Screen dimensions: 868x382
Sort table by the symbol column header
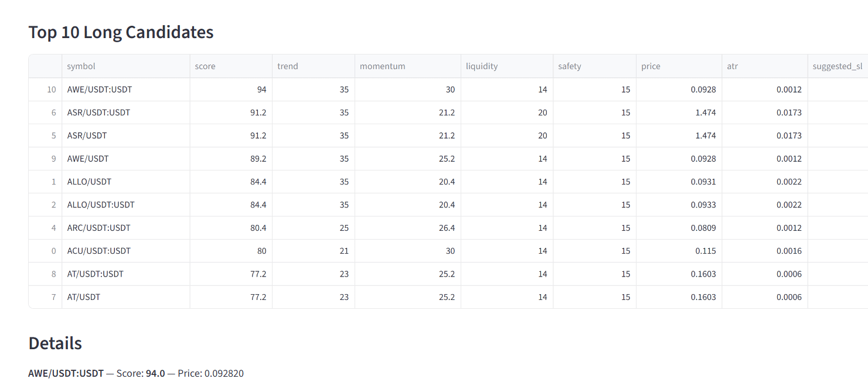point(81,66)
